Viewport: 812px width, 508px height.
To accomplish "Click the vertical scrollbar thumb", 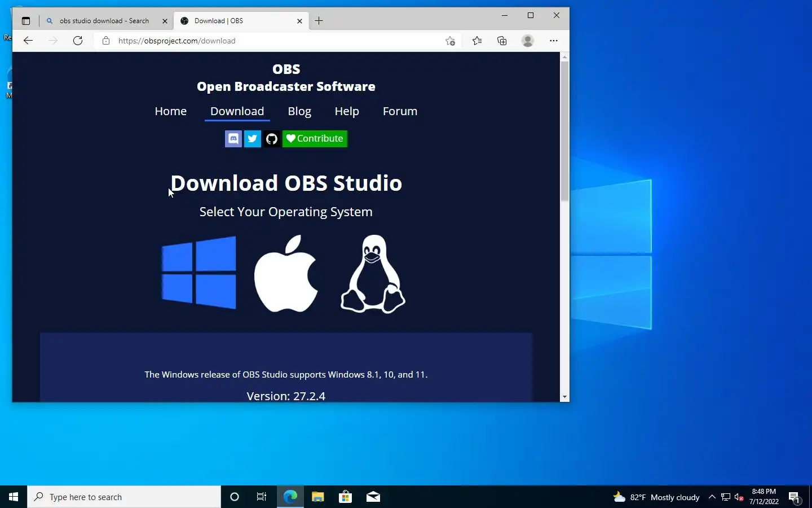I will 564,132.
